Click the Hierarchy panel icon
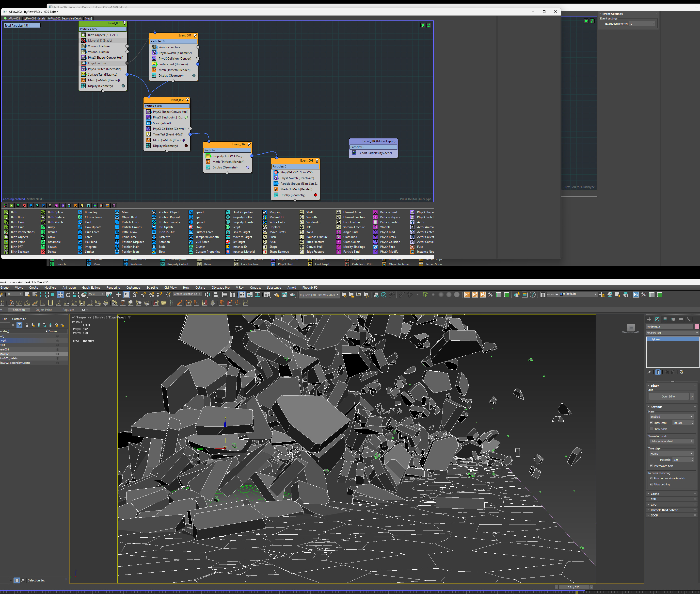 click(665, 319)
